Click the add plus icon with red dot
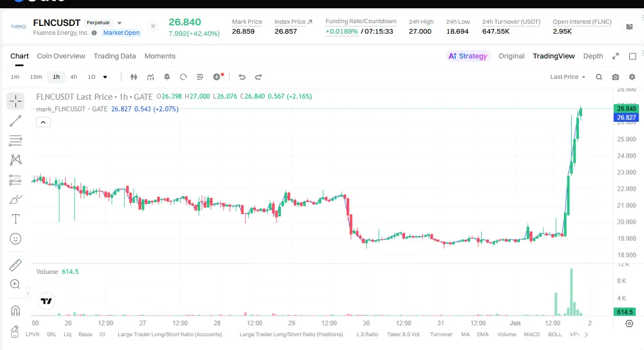644x350 pixels. pyautogui.click(x=217, y=77)
